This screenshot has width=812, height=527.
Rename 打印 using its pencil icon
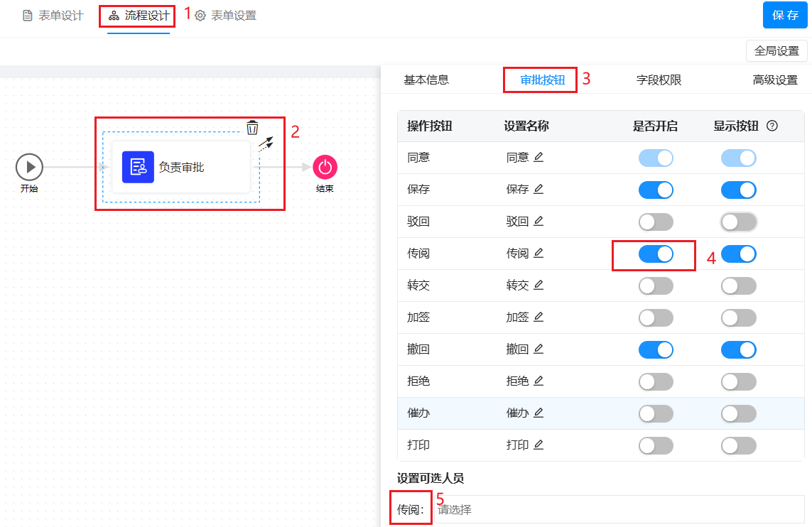[x=538, y=445]
